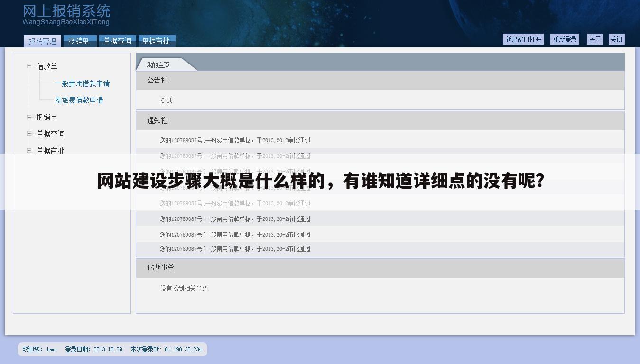640x364 pixels.
Task: Click the 代办事务 section header
Action: tap(157, 267)
